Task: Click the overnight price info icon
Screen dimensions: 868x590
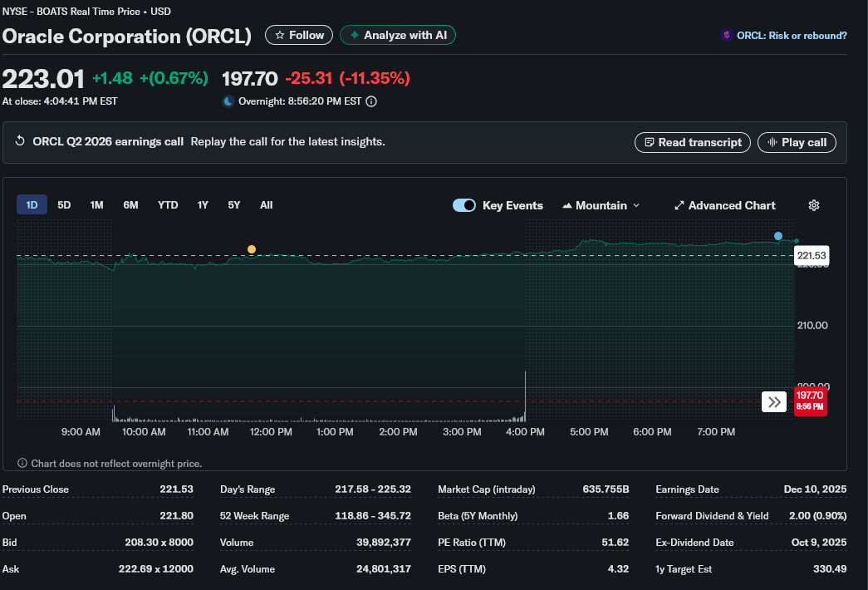Action: point(371,101)
